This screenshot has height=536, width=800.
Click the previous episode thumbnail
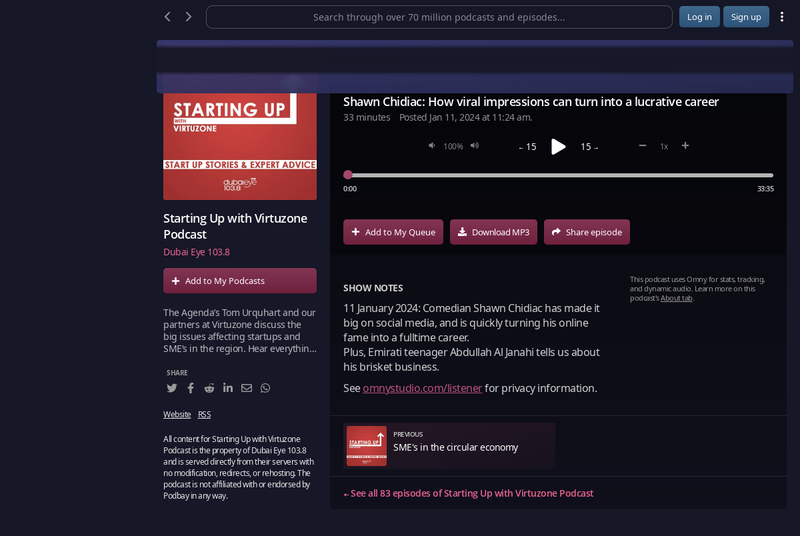(x=366, y=446)
